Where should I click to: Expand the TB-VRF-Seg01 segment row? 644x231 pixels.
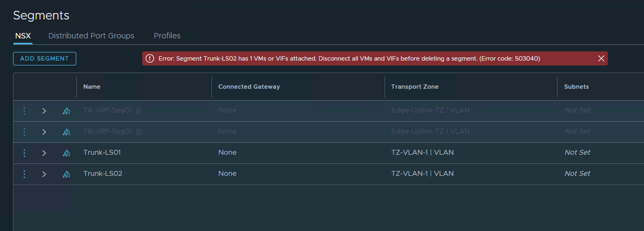pos(44,131)
